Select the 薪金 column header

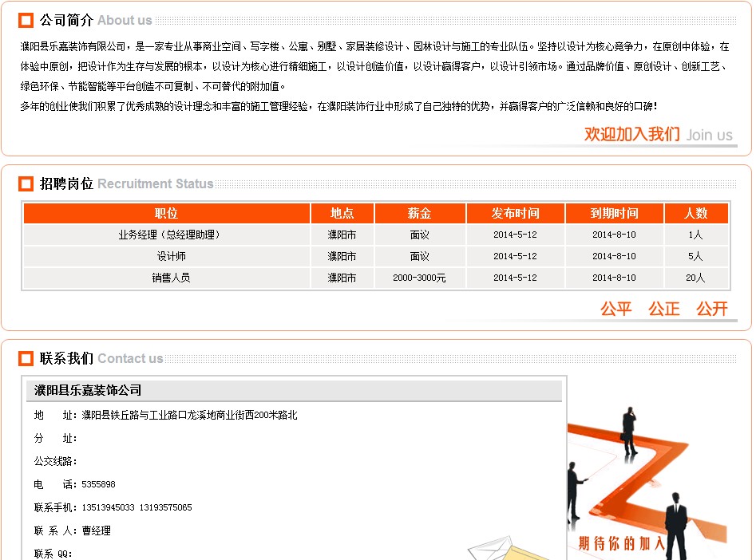419,213
